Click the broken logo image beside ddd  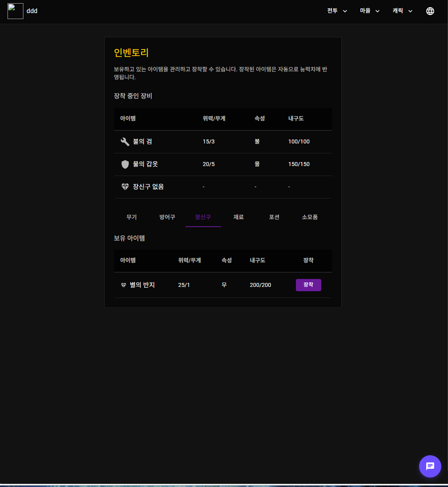click(x=15, y=11)
